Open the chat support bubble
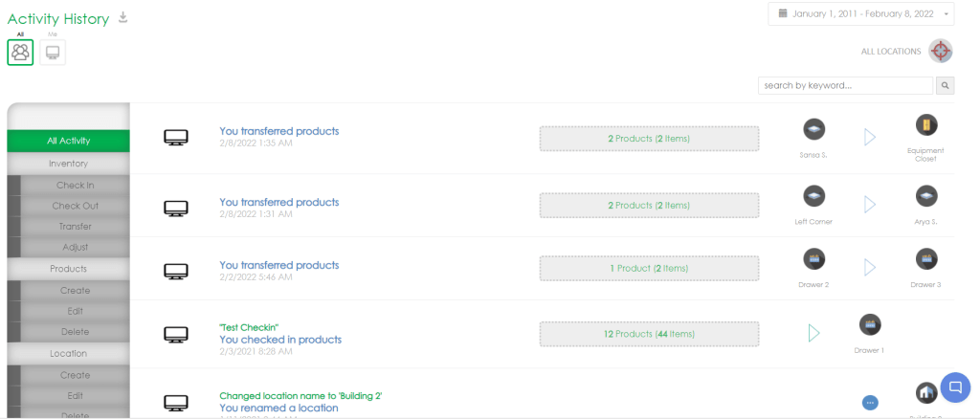The image size is (980, 419). [955, 387]
